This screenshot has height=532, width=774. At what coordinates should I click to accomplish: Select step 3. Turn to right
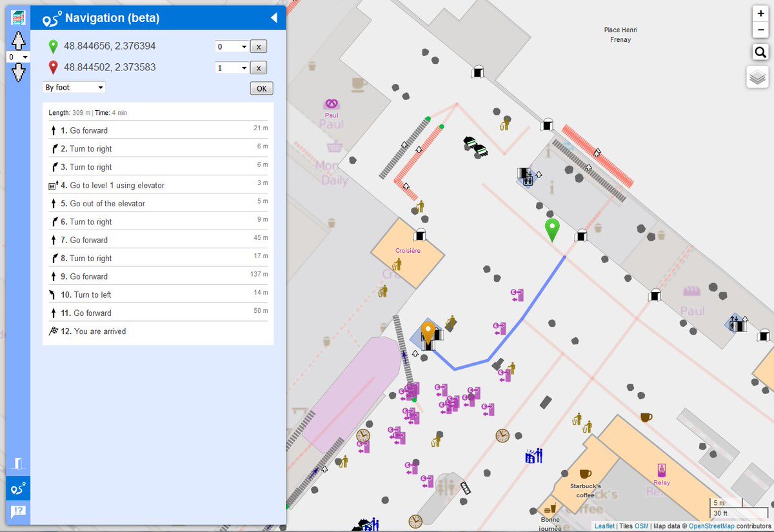(x=159, y=166)
